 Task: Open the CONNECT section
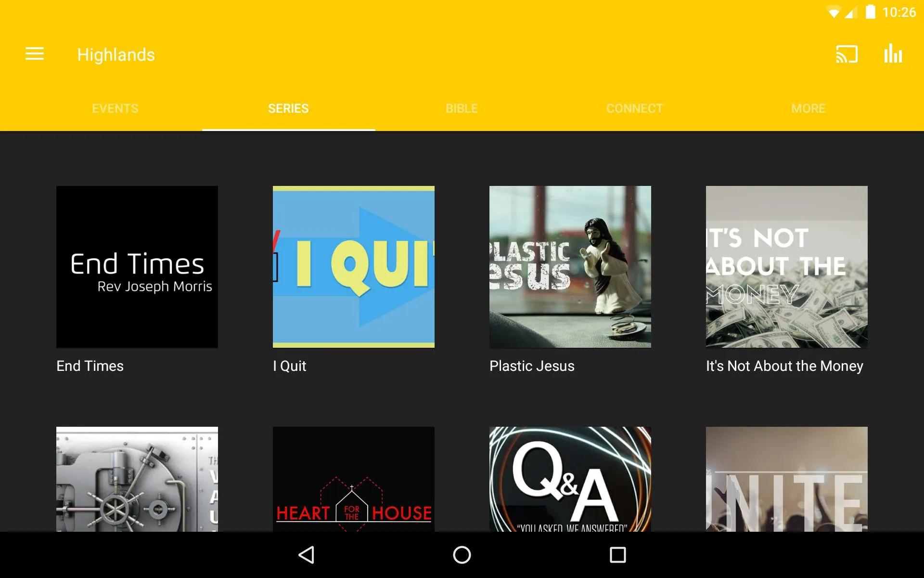pos(635,108)
